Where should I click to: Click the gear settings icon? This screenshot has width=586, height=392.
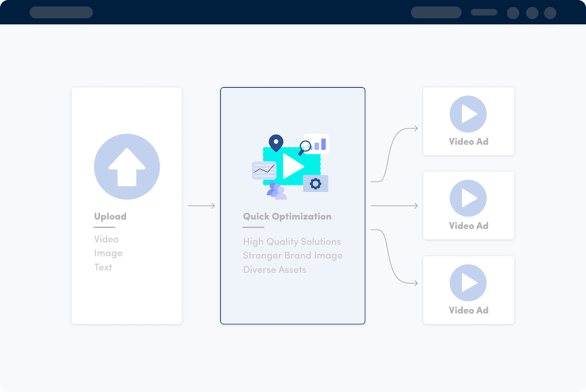[316, 184]
